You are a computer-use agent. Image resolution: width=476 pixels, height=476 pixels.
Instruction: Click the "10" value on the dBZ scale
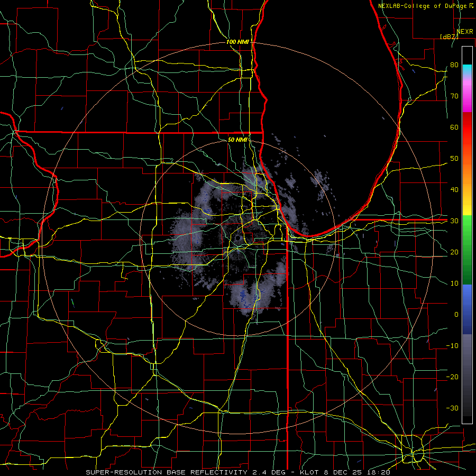pyautogui.click(x=454, y=283)
